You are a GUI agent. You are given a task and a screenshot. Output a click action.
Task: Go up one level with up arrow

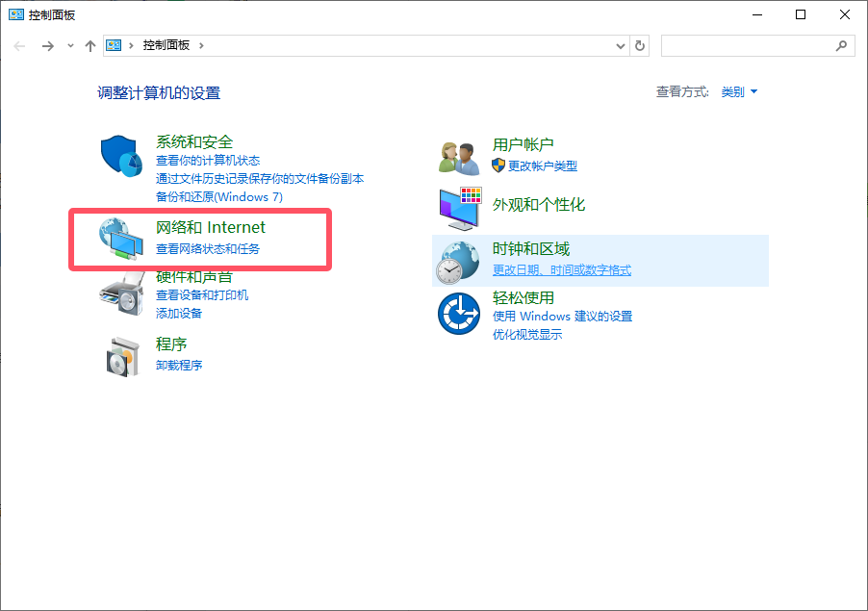click(x=90, y=45)
